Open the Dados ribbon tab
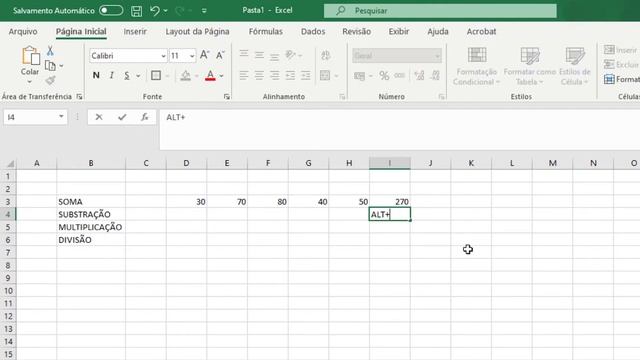 (313, 31)
